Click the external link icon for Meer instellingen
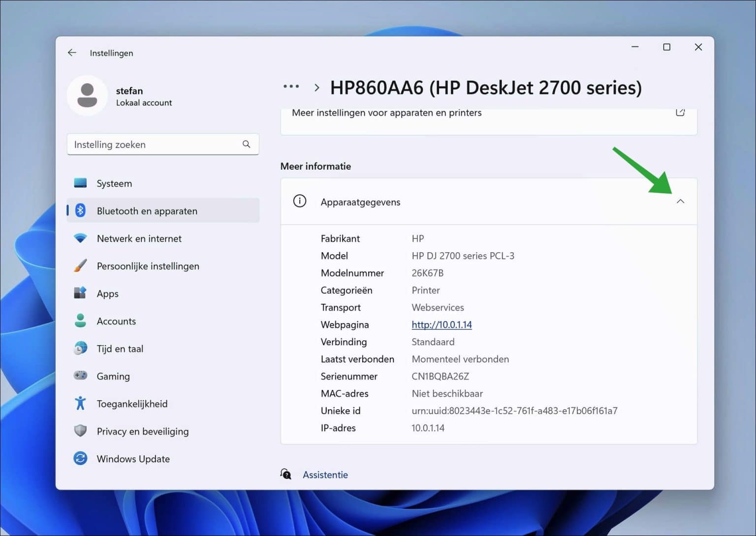Screen dimensions: 756x536 680,112
